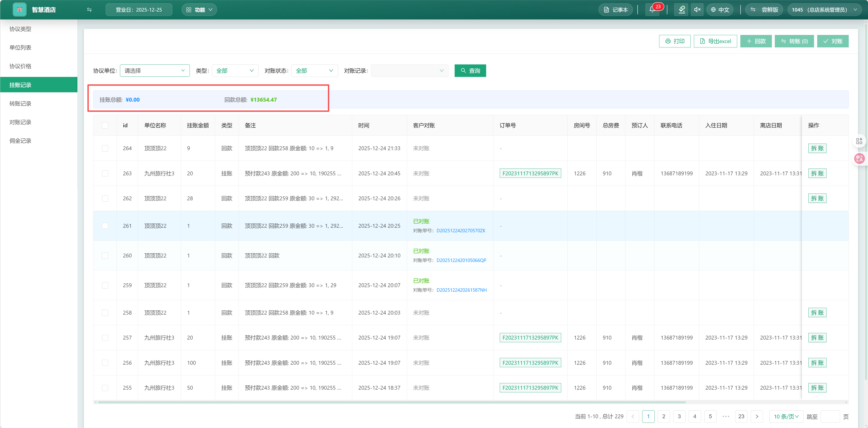Go to next page arrow
The width and height of the screenshot is (868, 428).
pyautogui.click(x=757, y=416)
